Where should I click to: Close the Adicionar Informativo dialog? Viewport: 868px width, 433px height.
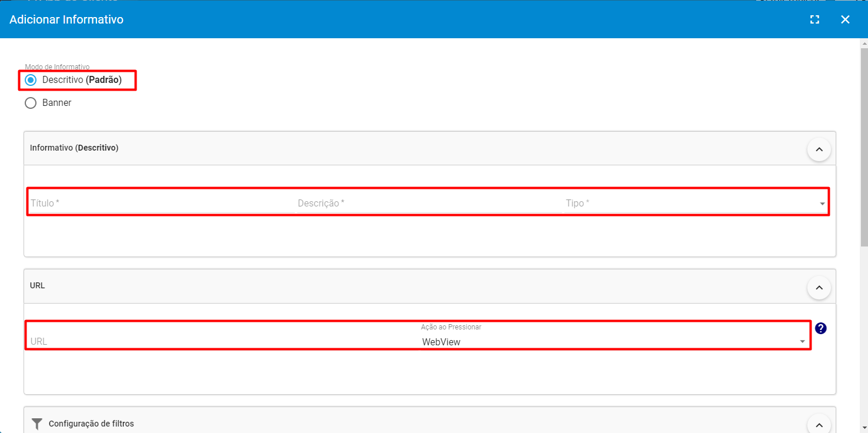(845, 19)
